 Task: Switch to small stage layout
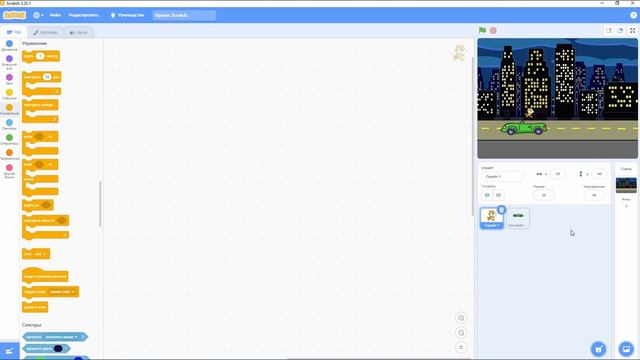609,31
